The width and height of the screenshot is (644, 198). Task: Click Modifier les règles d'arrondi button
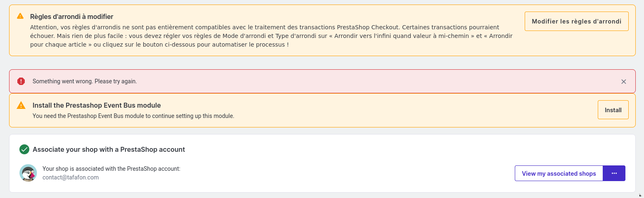click(576, 21)
